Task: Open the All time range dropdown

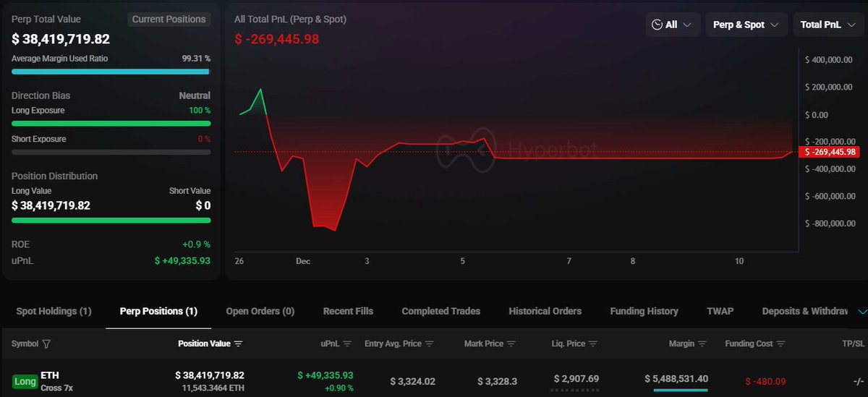Action: click(x=673, y=25)
